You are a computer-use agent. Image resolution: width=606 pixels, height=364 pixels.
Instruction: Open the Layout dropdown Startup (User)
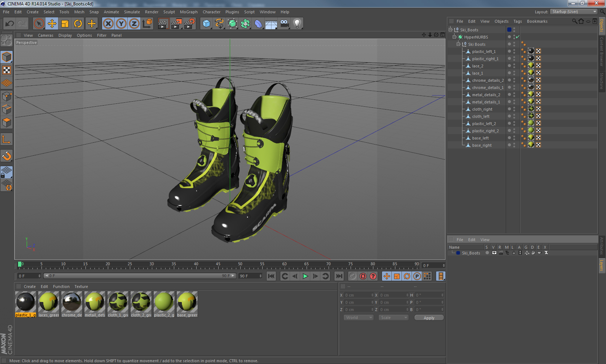(574, 12)
